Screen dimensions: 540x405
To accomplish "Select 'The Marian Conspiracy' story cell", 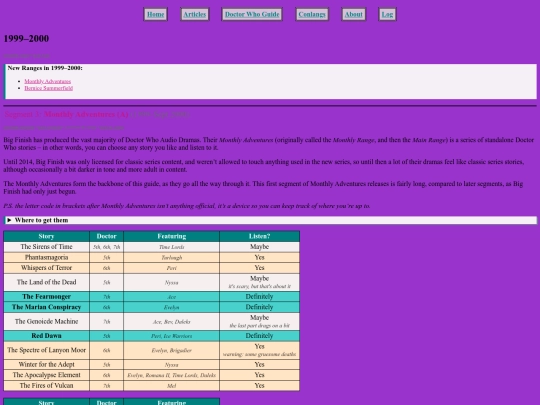I will [x=46, y=307].
